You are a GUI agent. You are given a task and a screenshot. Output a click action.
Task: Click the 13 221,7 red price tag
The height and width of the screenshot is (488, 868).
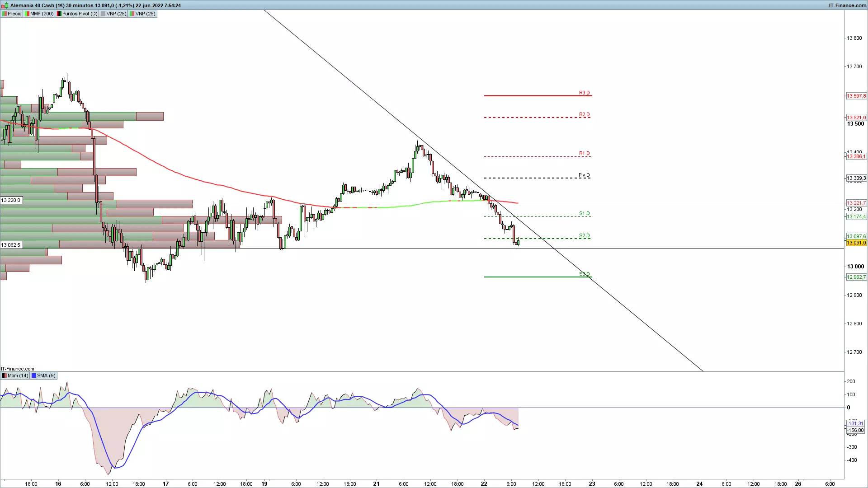[856, 203]
